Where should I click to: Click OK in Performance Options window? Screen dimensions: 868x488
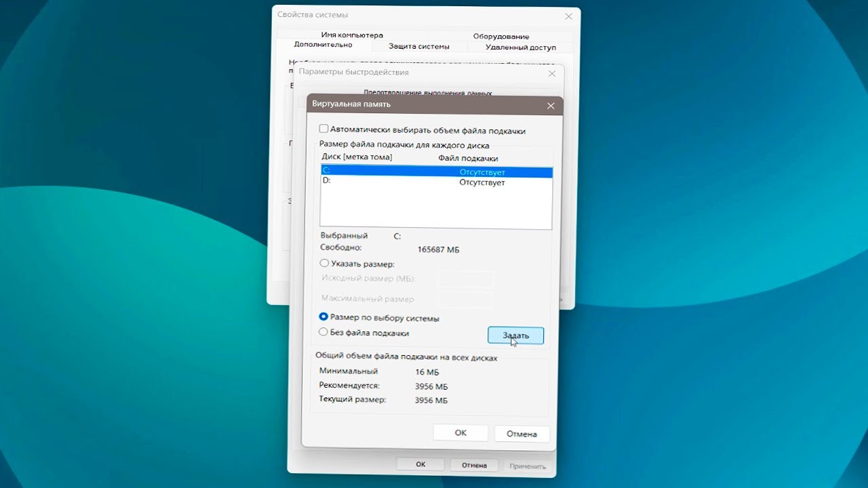420,465
